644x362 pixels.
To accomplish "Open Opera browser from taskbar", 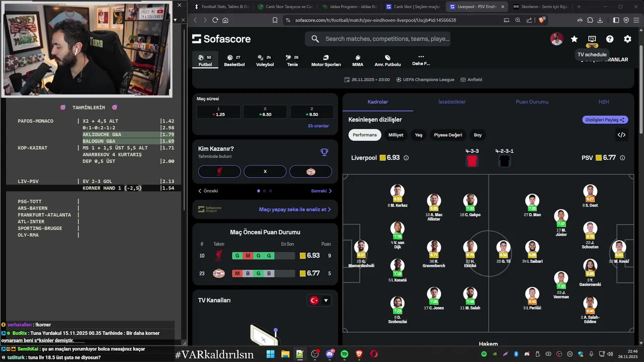I will click(374, 354).
